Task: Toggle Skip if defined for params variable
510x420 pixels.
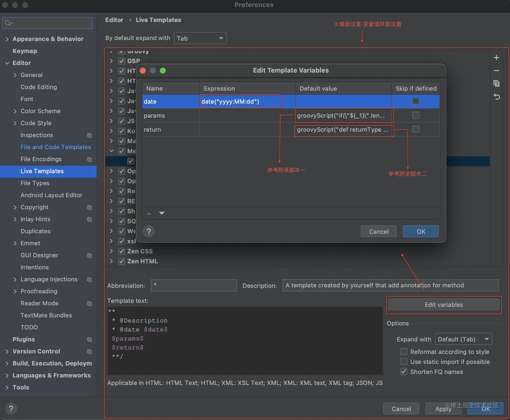Action: 416,115
